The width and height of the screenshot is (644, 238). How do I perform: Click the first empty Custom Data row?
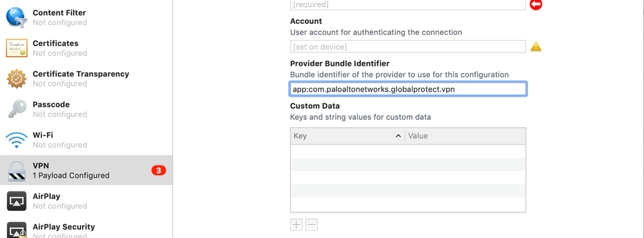click(408, 151)
